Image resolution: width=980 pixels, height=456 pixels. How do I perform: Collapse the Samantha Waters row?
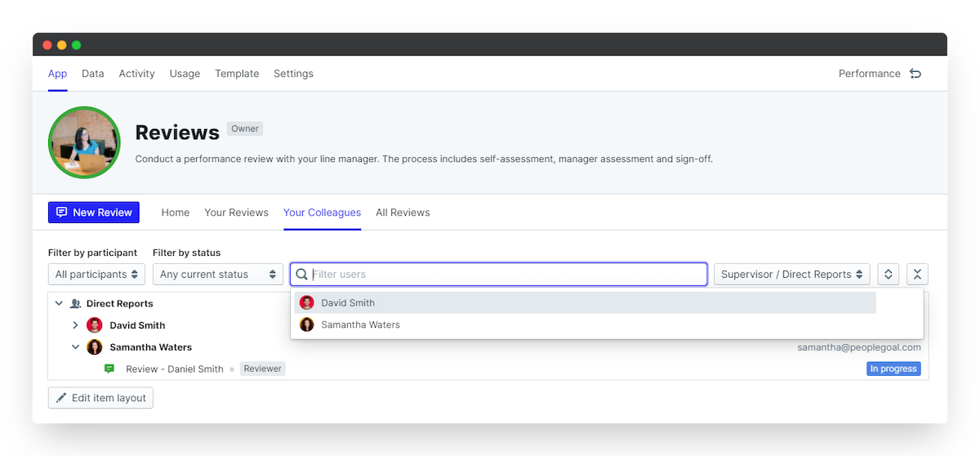76,347
